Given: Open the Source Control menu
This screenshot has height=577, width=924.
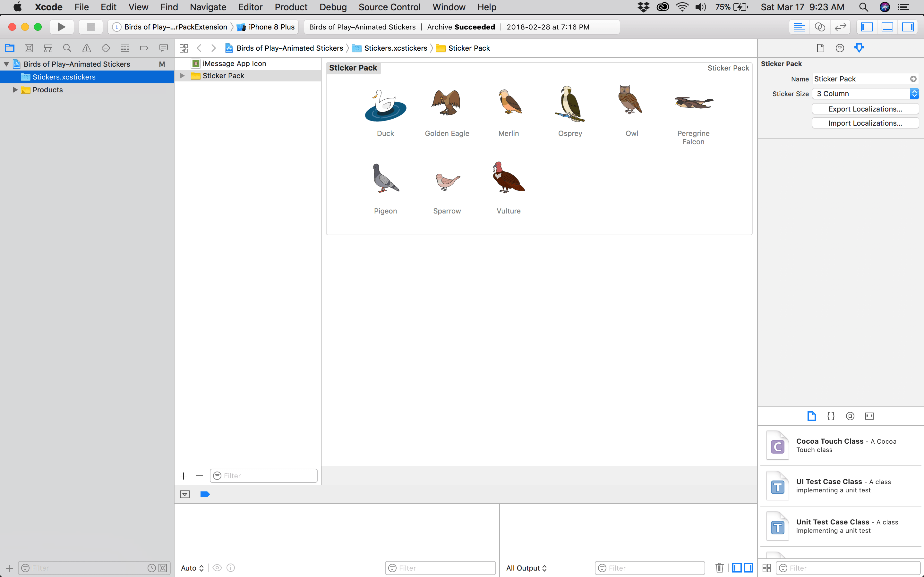Looking at the screenshot, I should [x=389, y=7].
